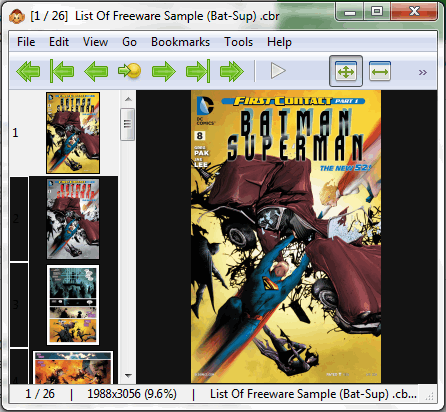The image size is (446, 412).
Task: Open the Bookmarks menu
Action: [180, 42]
